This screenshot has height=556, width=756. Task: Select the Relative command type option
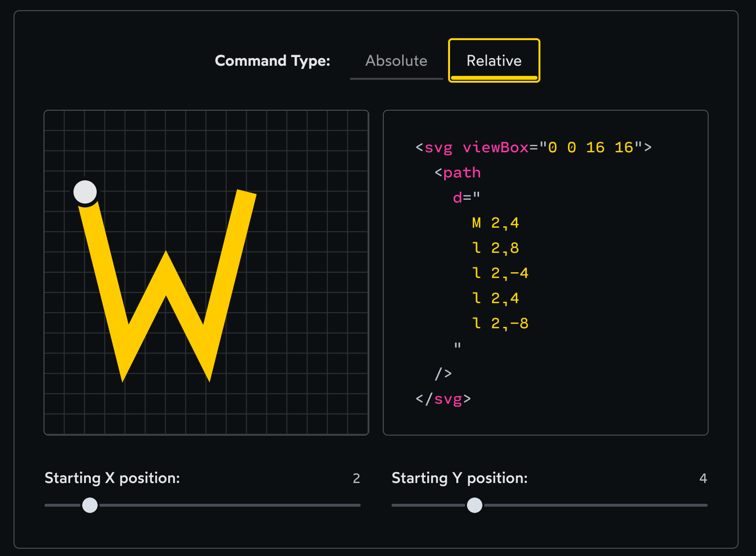coord(494,61)
